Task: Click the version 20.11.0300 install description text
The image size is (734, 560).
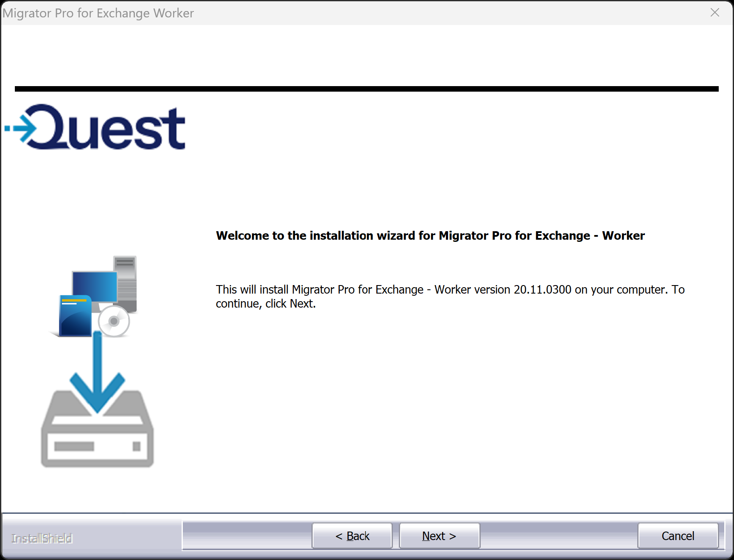Action: pyautogui.click(x=450, y=297)
